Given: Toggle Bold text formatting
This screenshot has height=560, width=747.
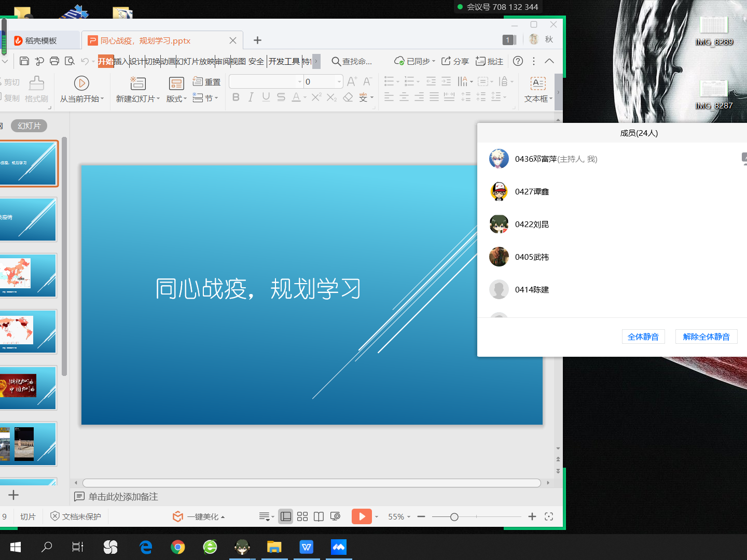Looking at the screenshot, I should [x=236, y=97].
